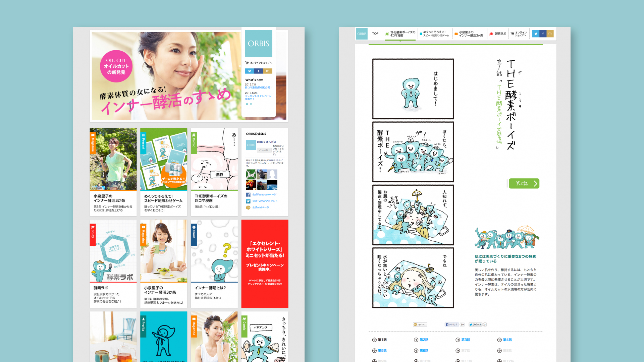
Task: Click the mixi イイネ! button below the comic
Action: coord(420,324)
